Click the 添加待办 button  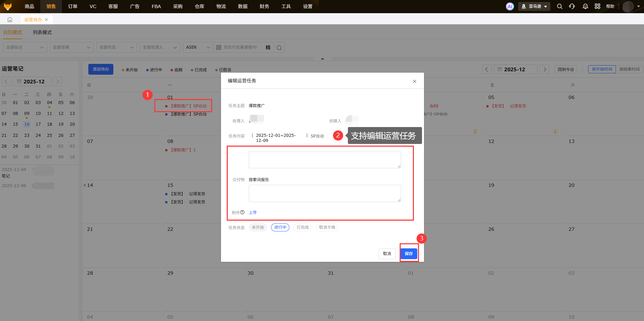tap(101, 69)
